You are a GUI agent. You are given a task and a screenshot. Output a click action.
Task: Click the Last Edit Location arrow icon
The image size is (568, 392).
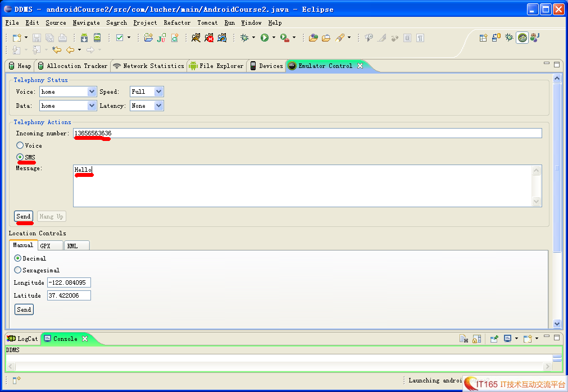(57, 50)
